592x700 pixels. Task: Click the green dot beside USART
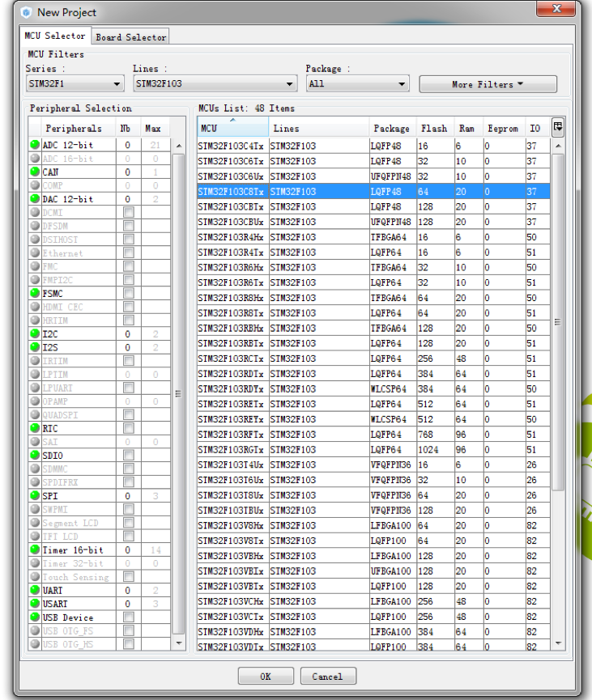34,604
